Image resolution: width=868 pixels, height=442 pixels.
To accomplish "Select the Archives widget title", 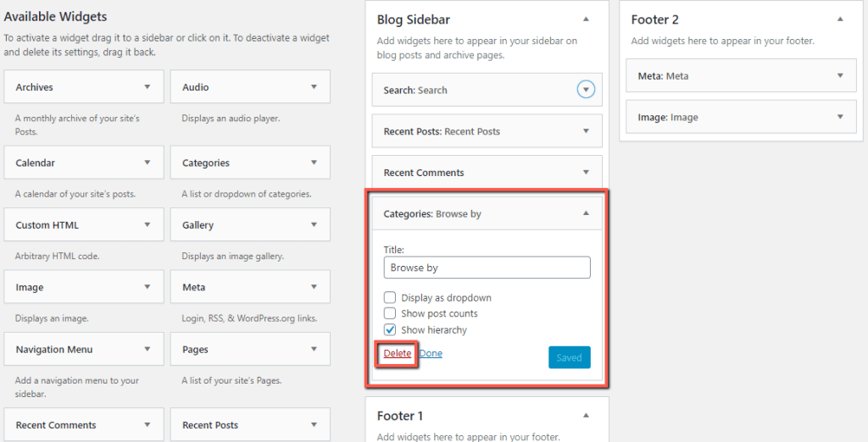I will coord(34,87).
